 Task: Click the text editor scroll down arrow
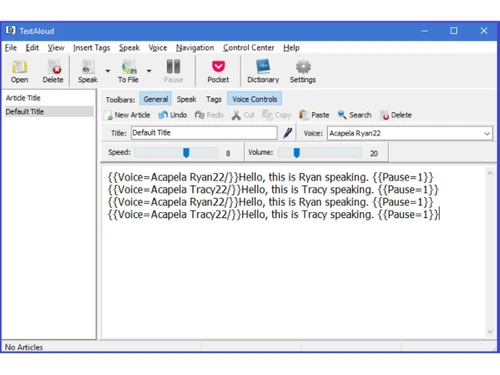(490, 332)
